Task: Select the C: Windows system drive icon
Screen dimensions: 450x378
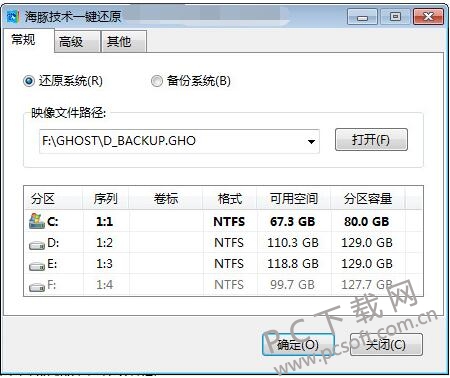Action: 37,221
